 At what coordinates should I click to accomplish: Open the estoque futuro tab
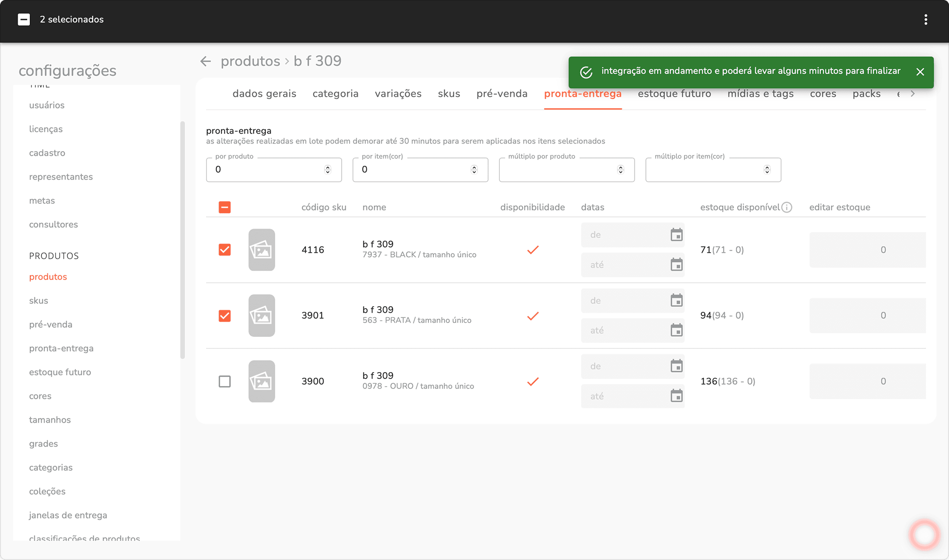coord(674,93)
